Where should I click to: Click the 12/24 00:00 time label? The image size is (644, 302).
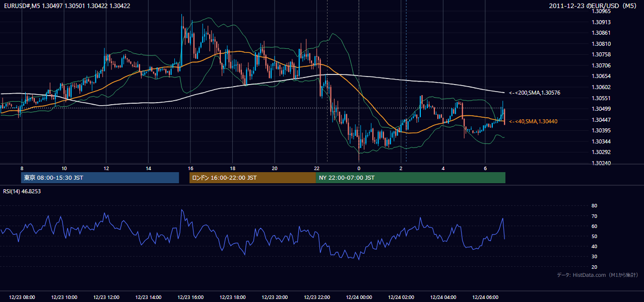pyautogui.click(x=359, y=297)
